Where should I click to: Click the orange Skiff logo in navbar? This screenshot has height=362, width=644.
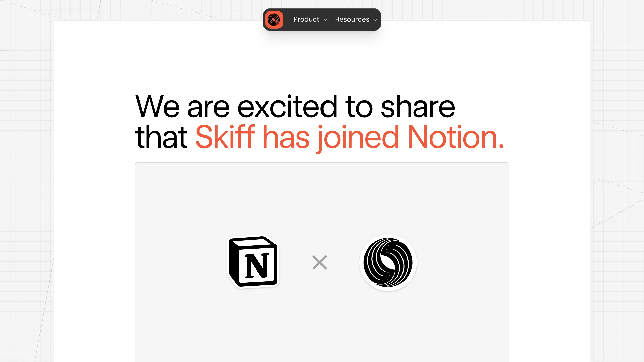pyautogui.click(x=274, y=20)
